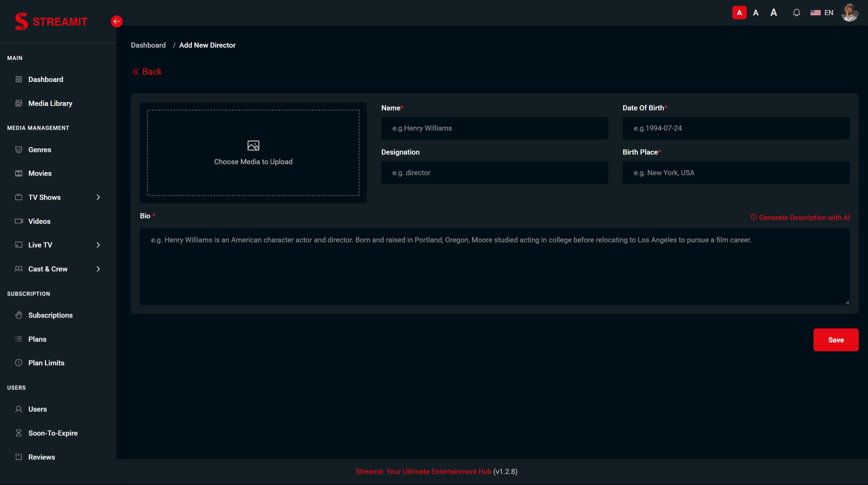The height and width of the screenshot is (485, 868).
Task: Click Streamit footer link
Action: point(423,471)
